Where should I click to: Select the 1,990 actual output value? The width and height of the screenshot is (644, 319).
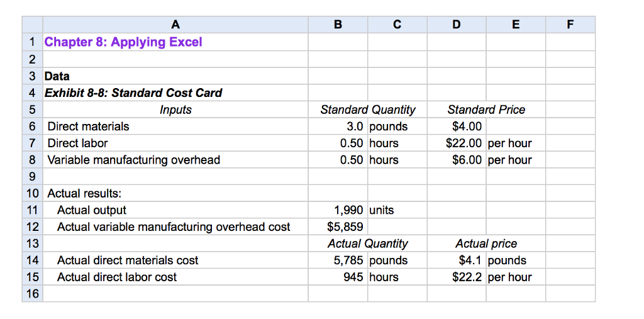pos(338,210)
